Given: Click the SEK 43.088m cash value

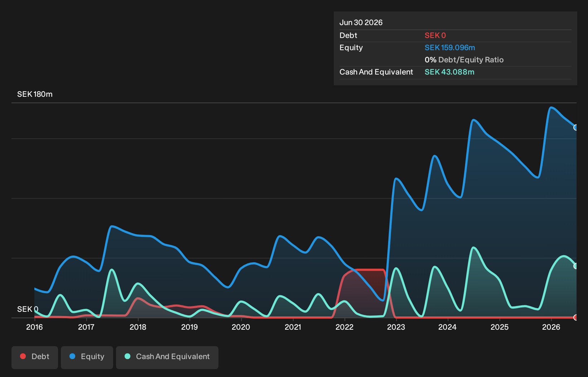Looking at the screenshot, I should pyautogui.click(x=449, y=72).
